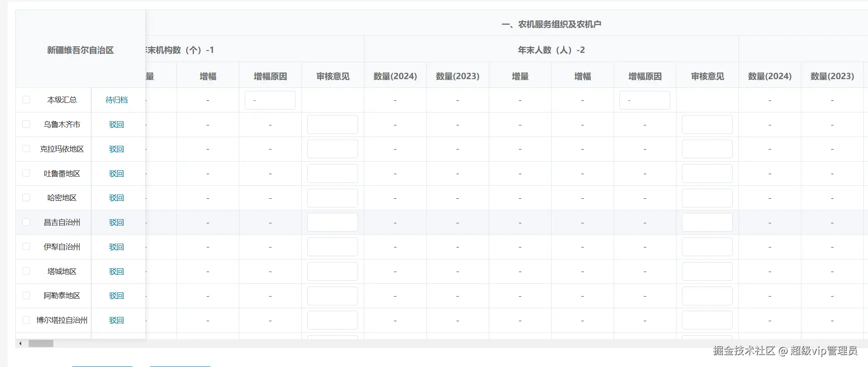Click 博尔塔拉自治州 审核意见 field under 年末人数

click(x=707, y=320)
